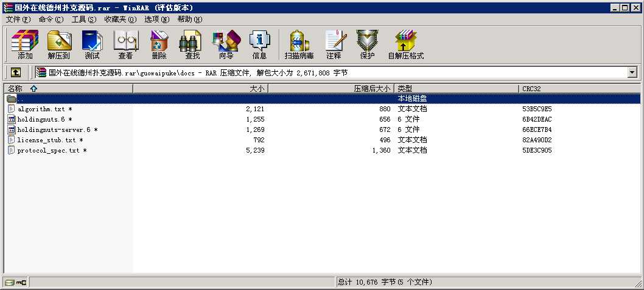Click the 删除 (Delete) toolbar icon

(x=159, y=44)
